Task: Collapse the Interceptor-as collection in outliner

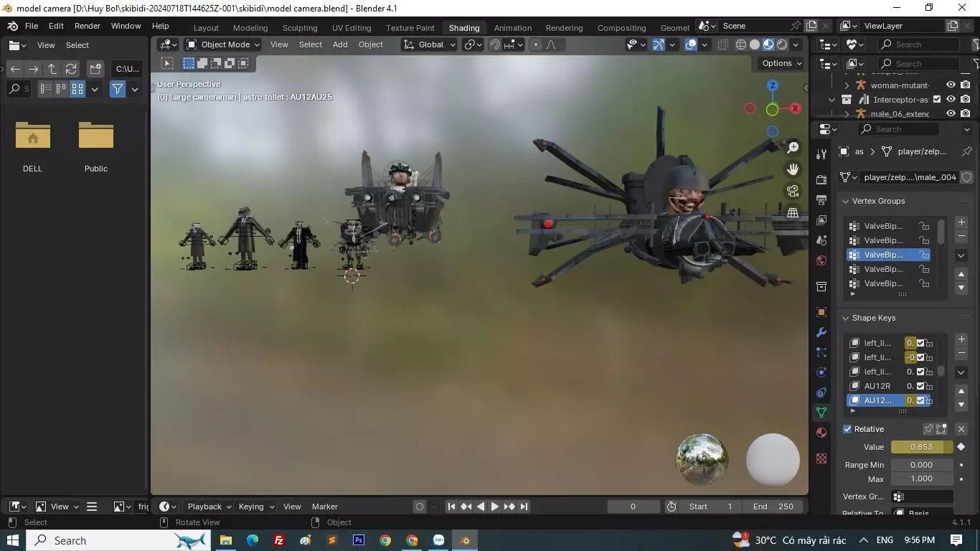Action: 832,100
